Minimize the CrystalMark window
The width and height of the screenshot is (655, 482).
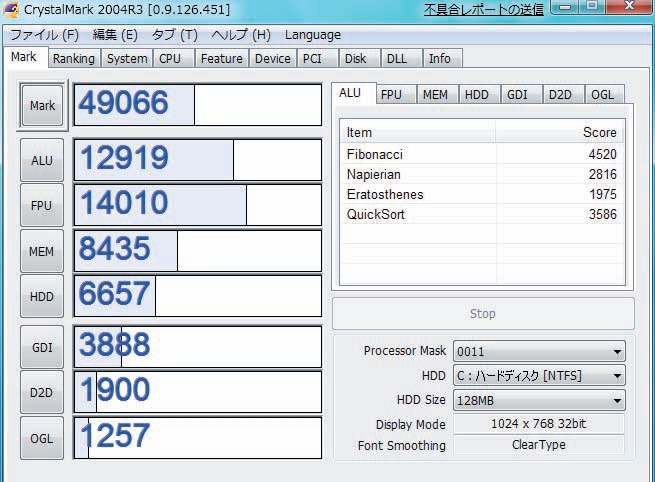tap(565, 6)
